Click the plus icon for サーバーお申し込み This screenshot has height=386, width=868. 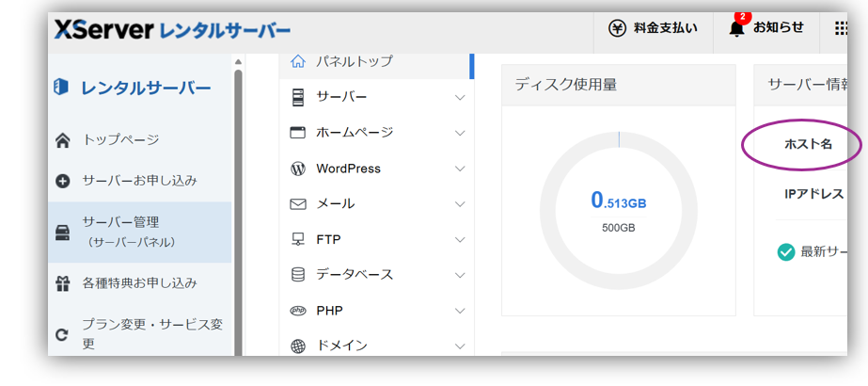pyautogui.click(x=63, y=181)
